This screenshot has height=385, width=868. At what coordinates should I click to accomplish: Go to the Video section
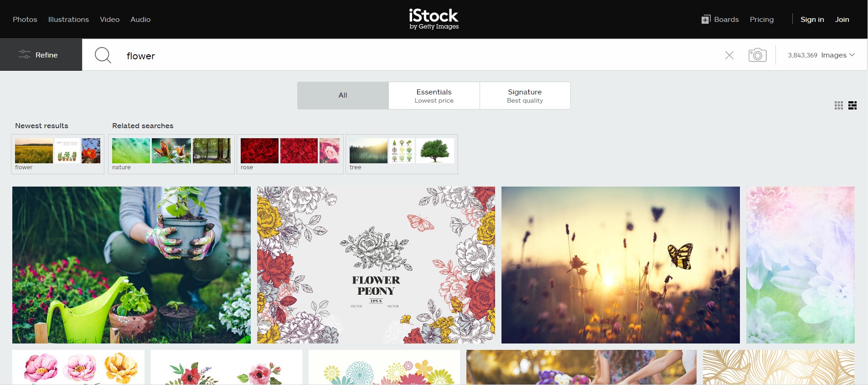coord(110,19)
